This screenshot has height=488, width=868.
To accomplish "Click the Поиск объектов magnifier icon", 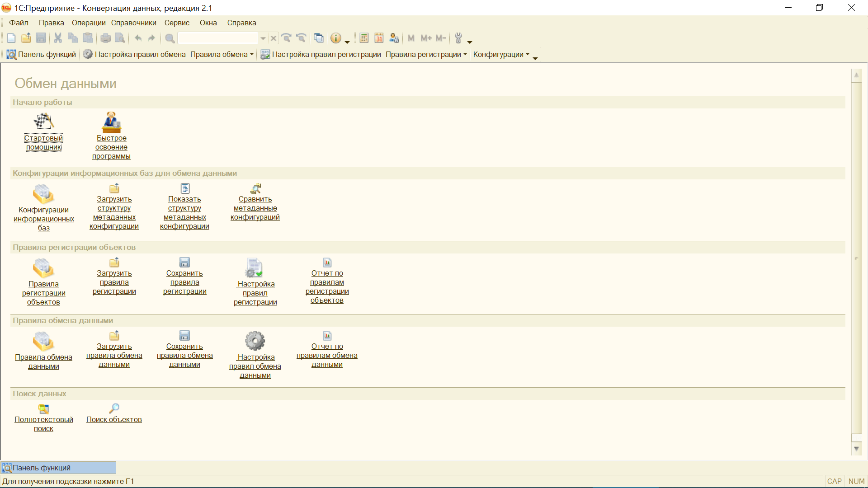I will (114, 408).
